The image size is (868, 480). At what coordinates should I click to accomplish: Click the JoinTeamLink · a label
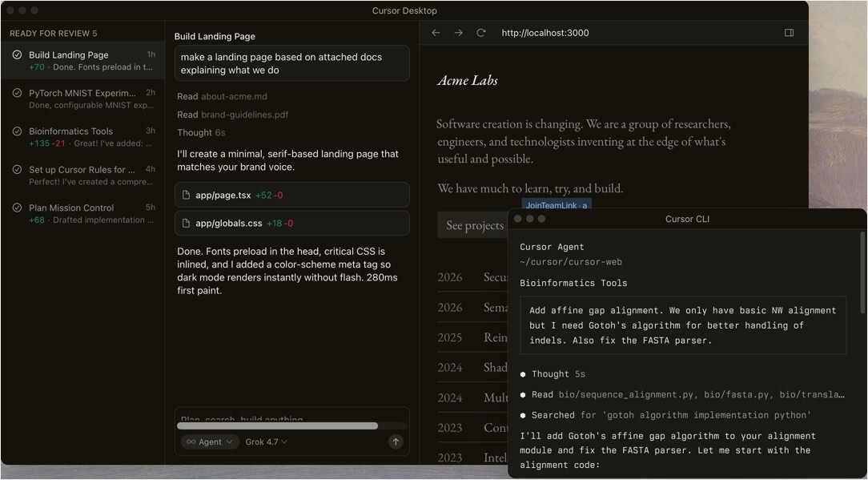point(556,205)
